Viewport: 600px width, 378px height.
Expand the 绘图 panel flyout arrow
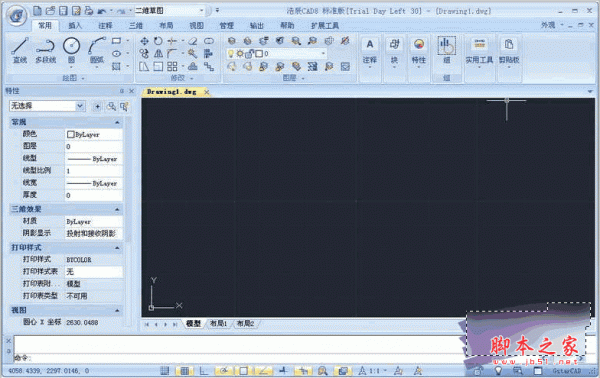click(x=83, y=78)
